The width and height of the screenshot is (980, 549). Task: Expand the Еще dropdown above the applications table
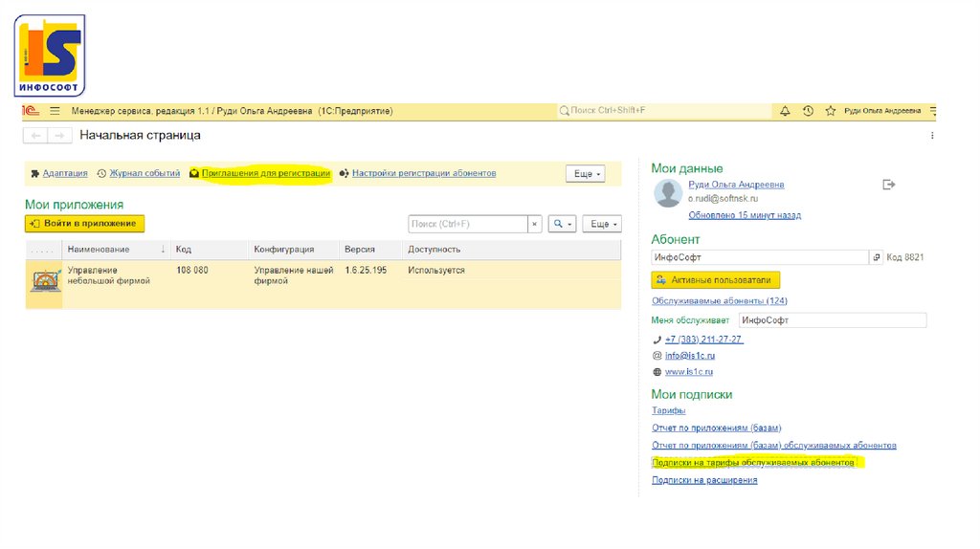603,224
